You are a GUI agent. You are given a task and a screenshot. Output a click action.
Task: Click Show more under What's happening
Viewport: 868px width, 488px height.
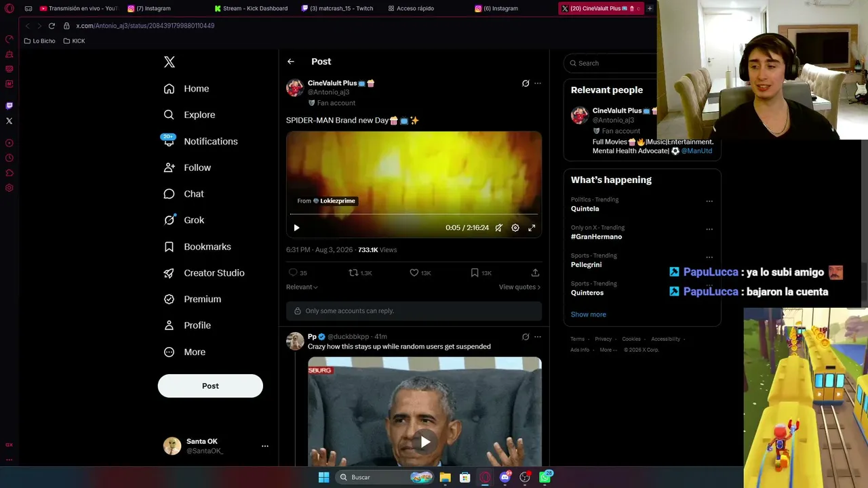(x=589, y=314)
